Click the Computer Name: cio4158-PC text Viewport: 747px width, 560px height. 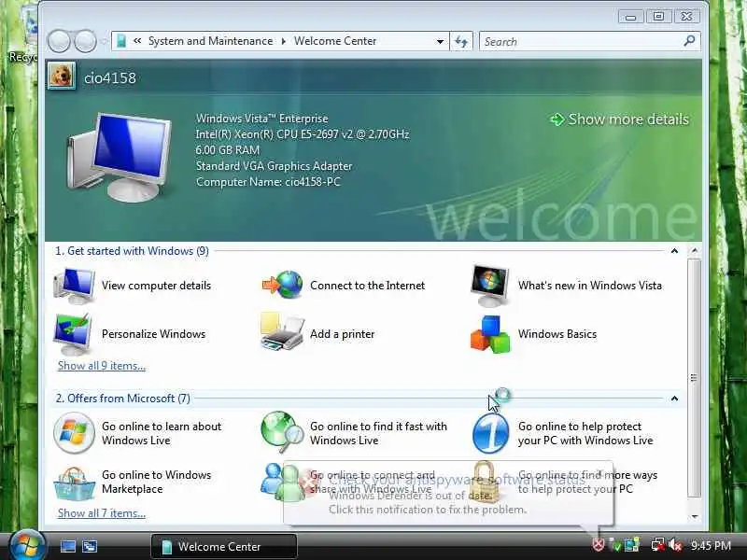coord(268,182)
